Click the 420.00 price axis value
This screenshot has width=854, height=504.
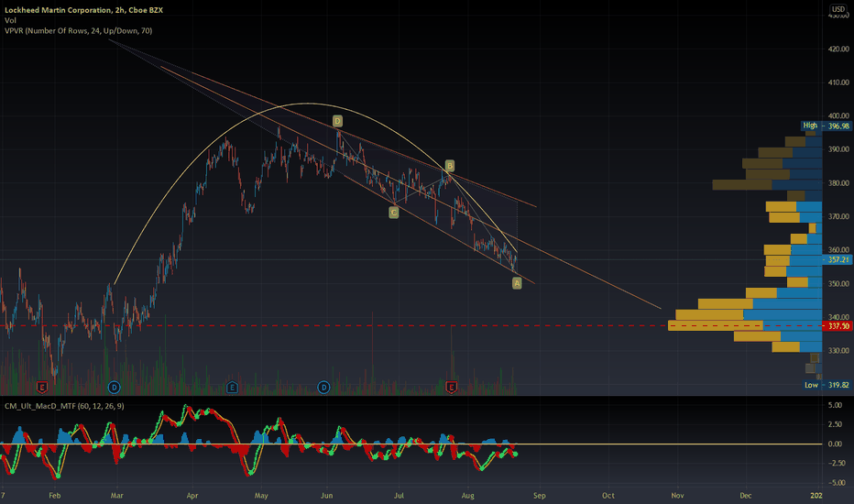(838, 49)
